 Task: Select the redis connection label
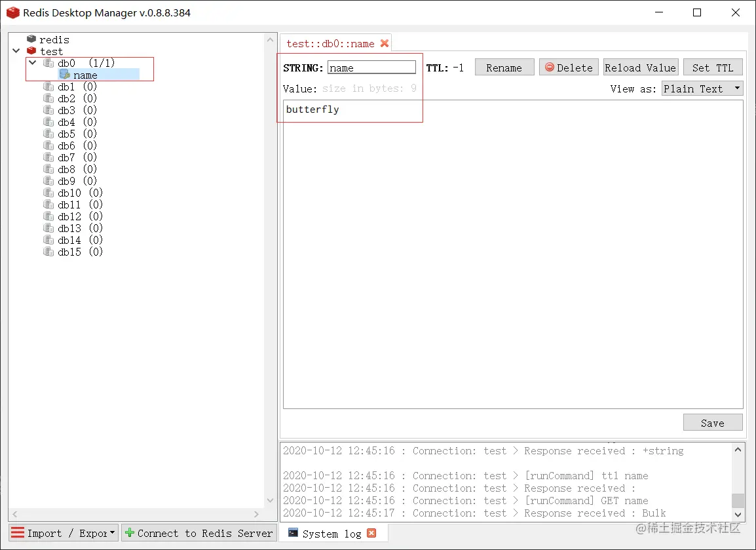[54, 39]
